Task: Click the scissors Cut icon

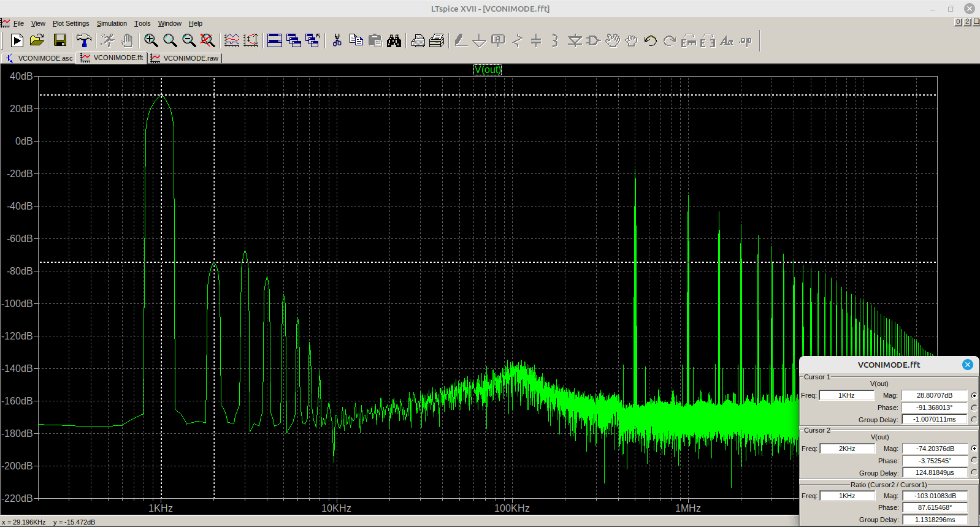Action: 337,40
